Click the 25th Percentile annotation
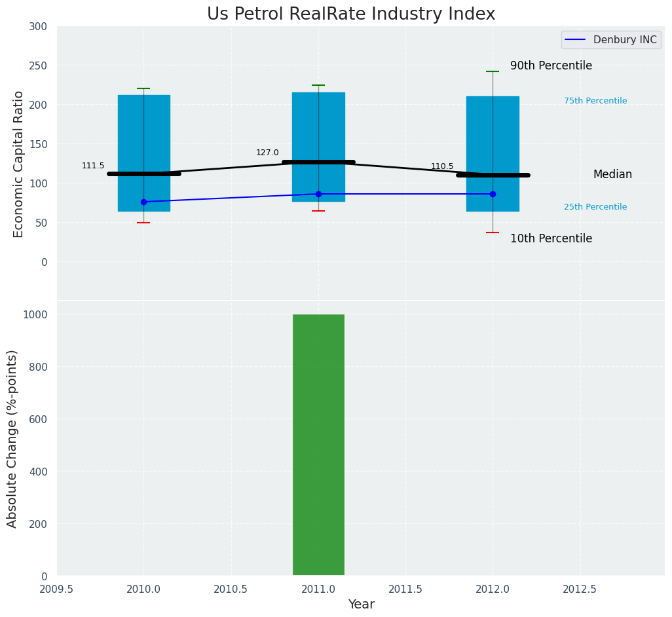 coord(595,207)
